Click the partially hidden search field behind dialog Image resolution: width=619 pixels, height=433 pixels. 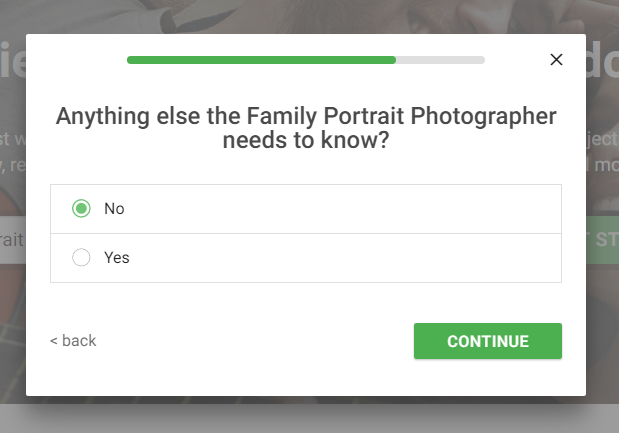(x=13, y=240)
